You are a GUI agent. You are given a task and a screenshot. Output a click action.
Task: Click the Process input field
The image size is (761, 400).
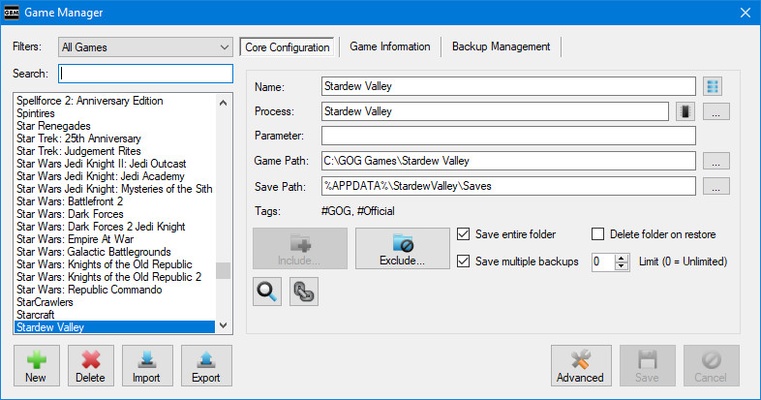(x=495, y=112)
